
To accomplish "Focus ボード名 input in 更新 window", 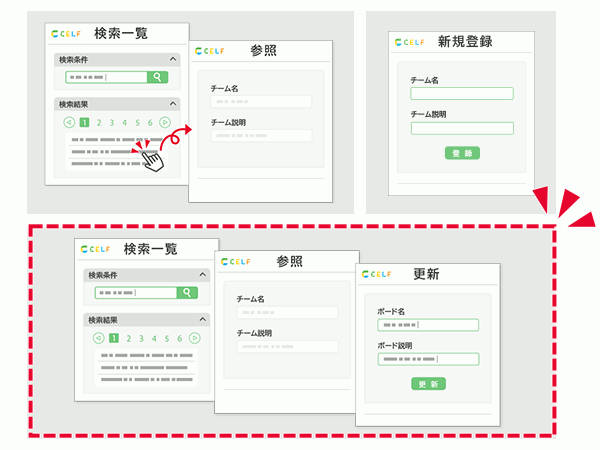I will (428, 325).
